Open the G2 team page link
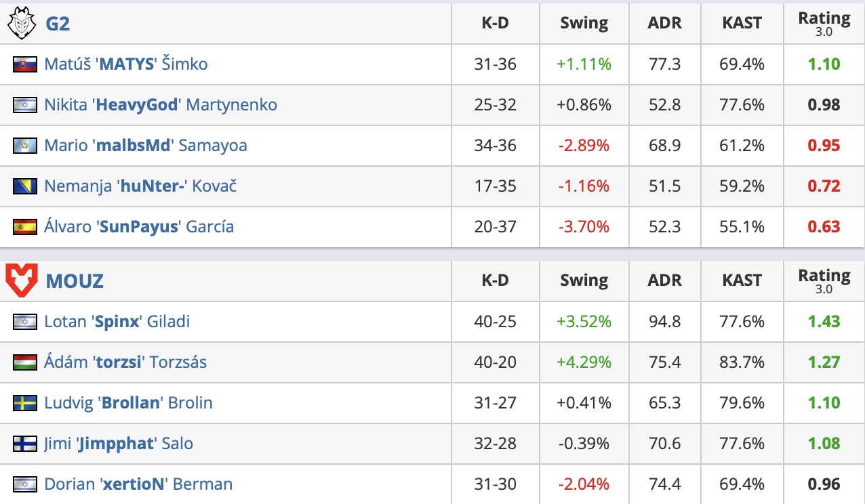 [58, 24]
